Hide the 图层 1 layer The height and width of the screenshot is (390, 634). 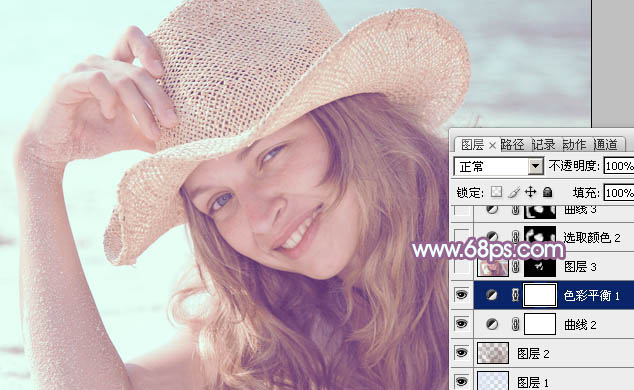[461, 382]
